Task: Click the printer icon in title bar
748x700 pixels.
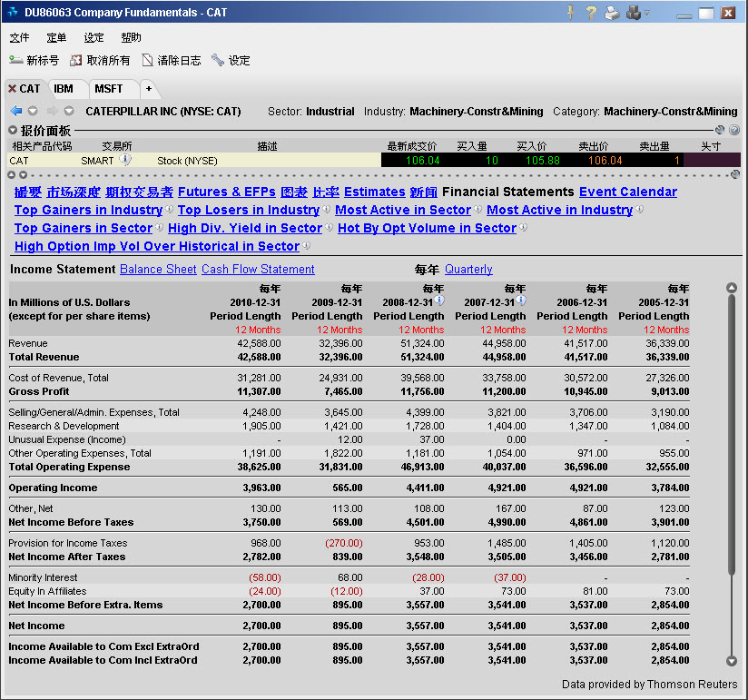Action: (x=612, y=13)
